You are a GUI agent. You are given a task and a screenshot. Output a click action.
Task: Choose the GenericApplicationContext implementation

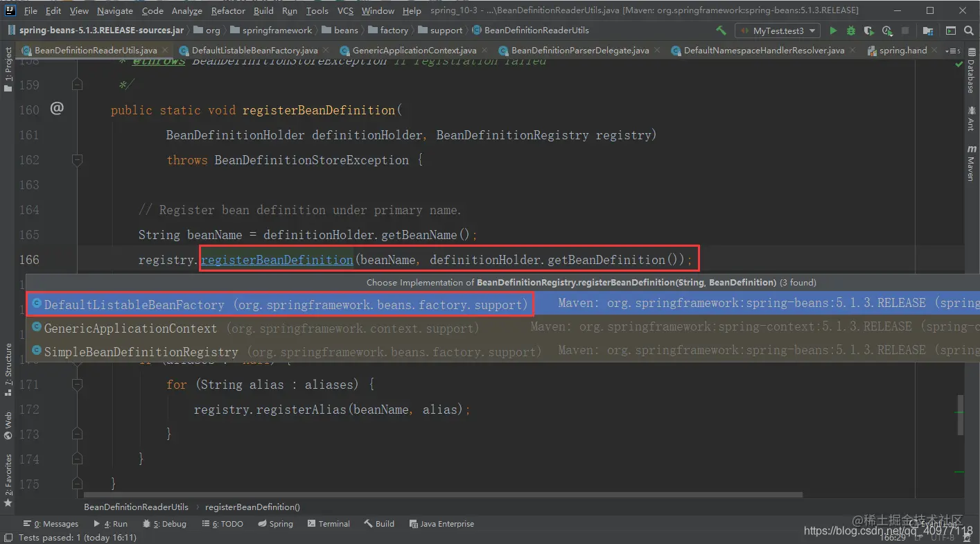502,328
